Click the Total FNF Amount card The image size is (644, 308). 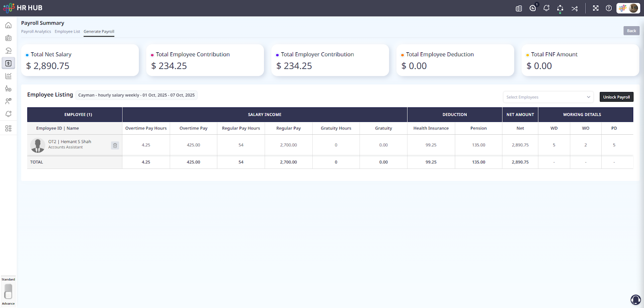(x=580, y=60)
